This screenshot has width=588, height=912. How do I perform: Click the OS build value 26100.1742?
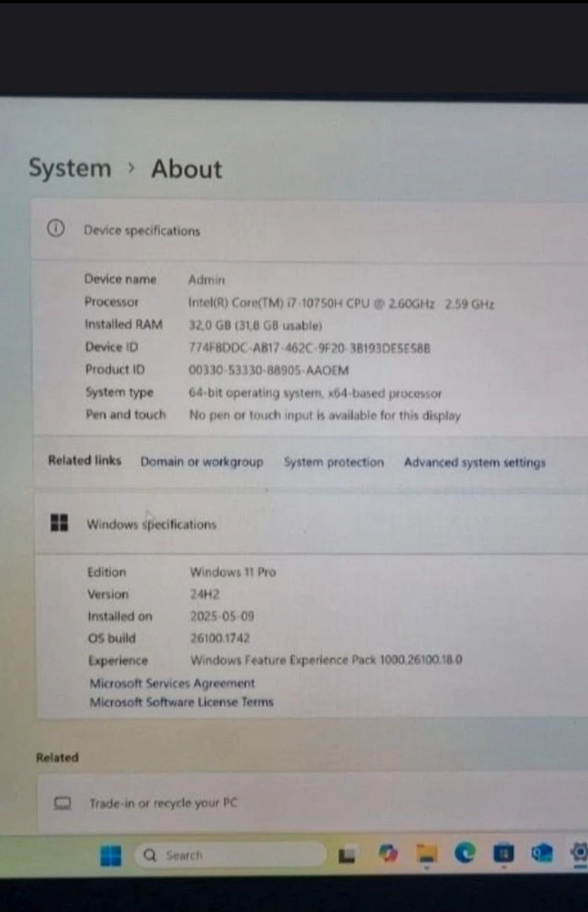point(220,638)
